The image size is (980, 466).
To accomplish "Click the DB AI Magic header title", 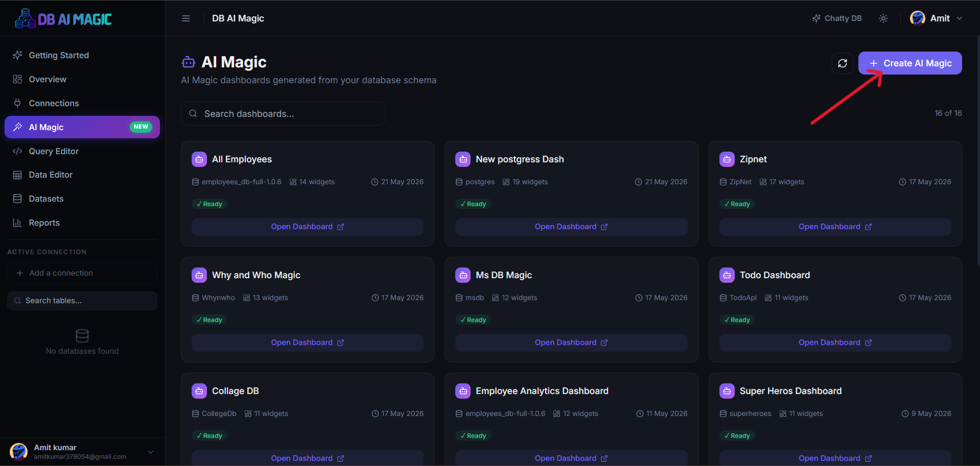I will point(238,18).
